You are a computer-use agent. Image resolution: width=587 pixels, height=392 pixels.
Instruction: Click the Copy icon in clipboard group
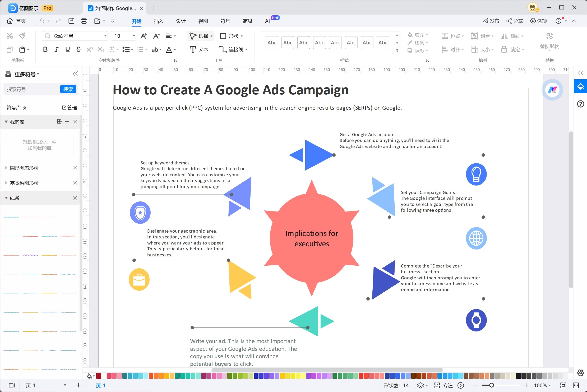tap(10, 49)
